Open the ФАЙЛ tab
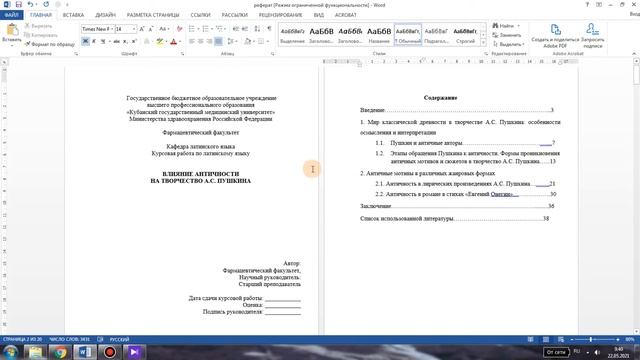The image size is (640, 360). click(x=11, y=15)
